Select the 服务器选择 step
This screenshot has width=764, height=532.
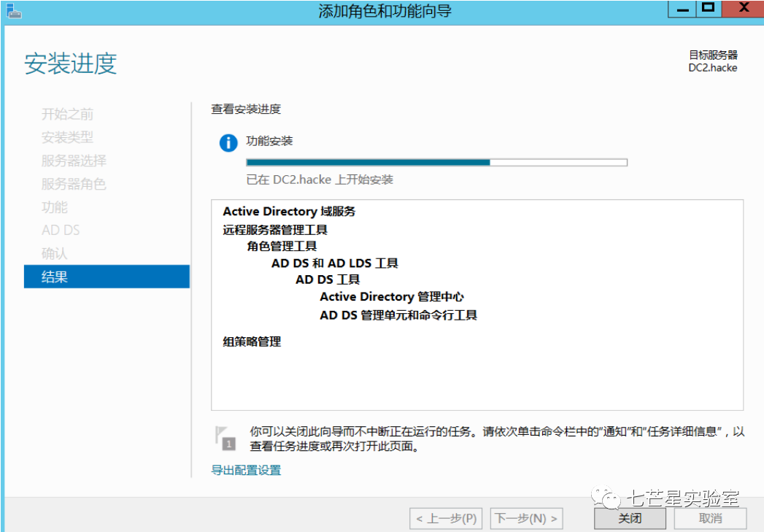(74, 161)
